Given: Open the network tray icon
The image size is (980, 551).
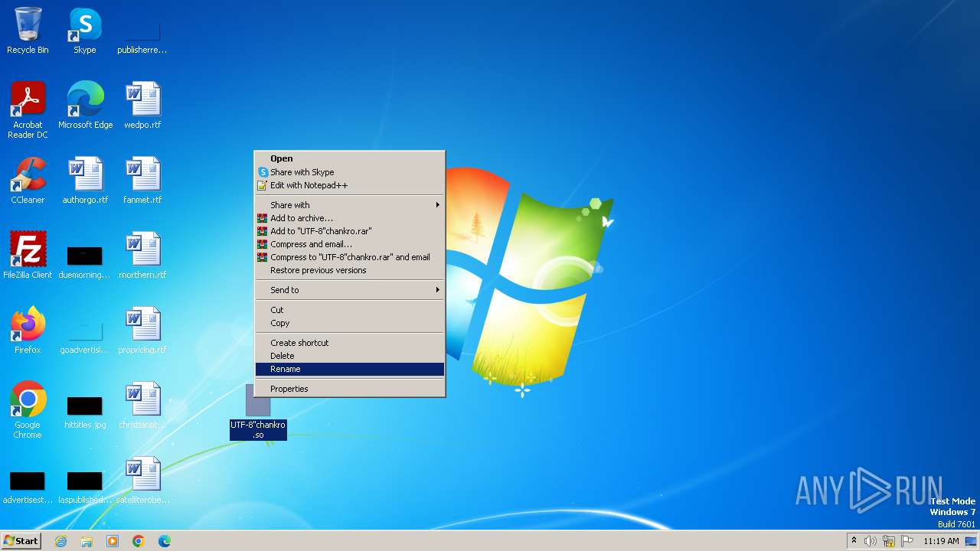Looking at the screenshot, I should tap(889, 541).
